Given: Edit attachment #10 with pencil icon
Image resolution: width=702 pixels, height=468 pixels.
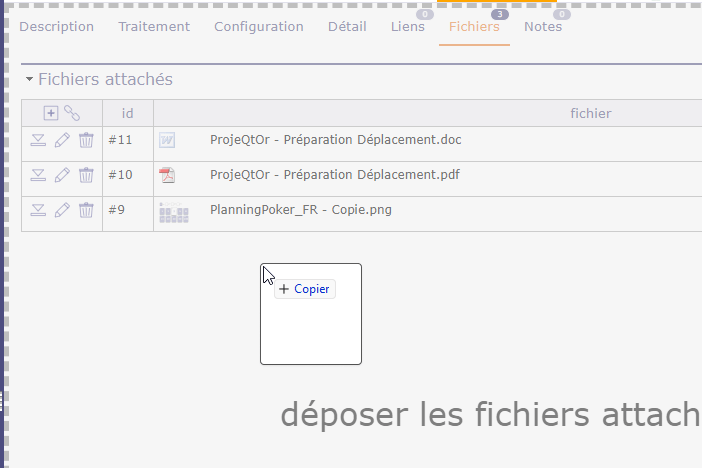Looking at the screenshot, I should point(62,175).
